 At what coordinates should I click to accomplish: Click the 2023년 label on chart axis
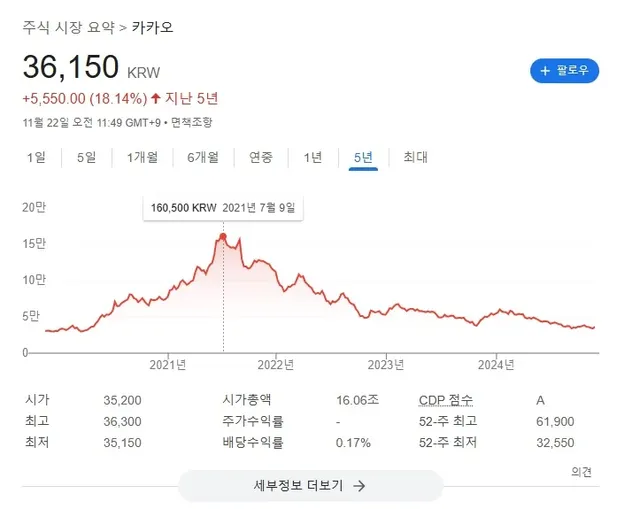pyautogui.click(x=385, y=363)
